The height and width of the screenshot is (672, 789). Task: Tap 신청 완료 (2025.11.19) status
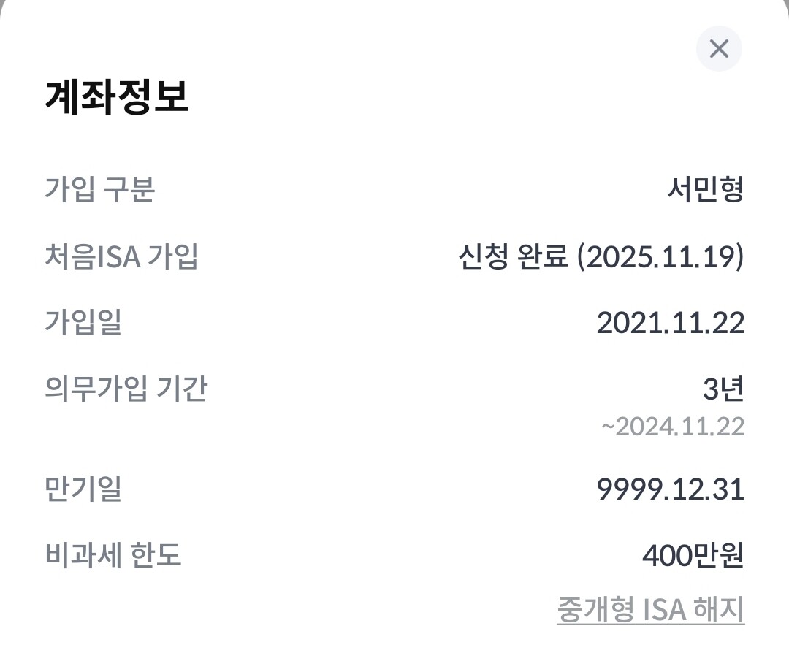pos(601,256)
